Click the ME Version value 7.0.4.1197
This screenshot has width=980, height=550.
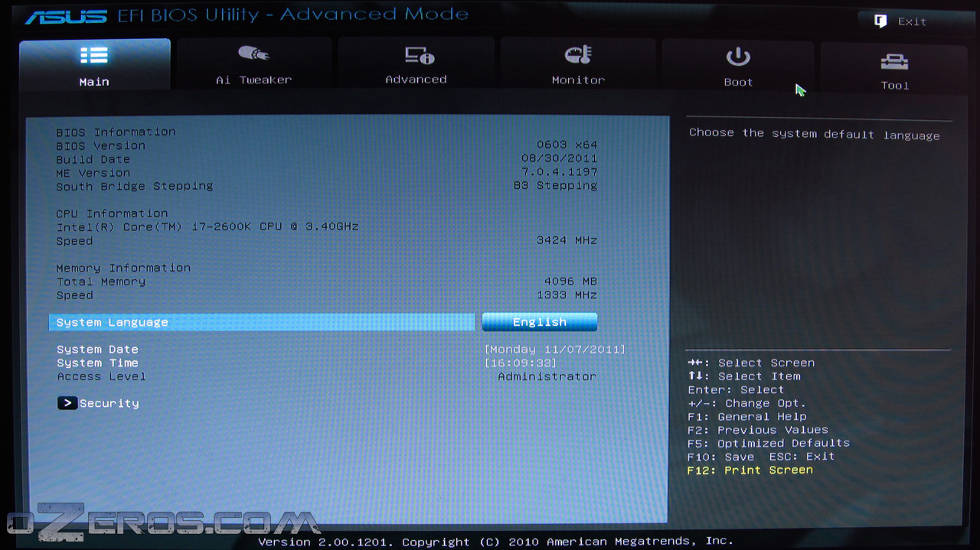tap(559, 172)
